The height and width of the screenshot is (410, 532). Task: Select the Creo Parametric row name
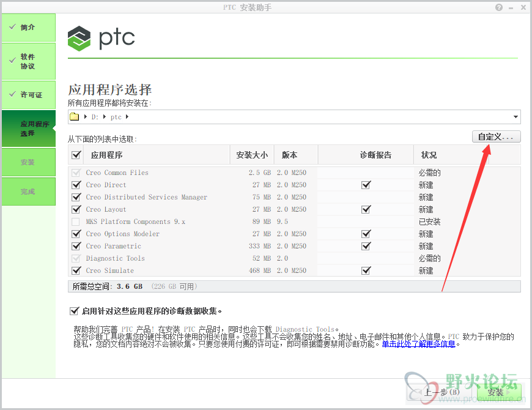(113, 246)
